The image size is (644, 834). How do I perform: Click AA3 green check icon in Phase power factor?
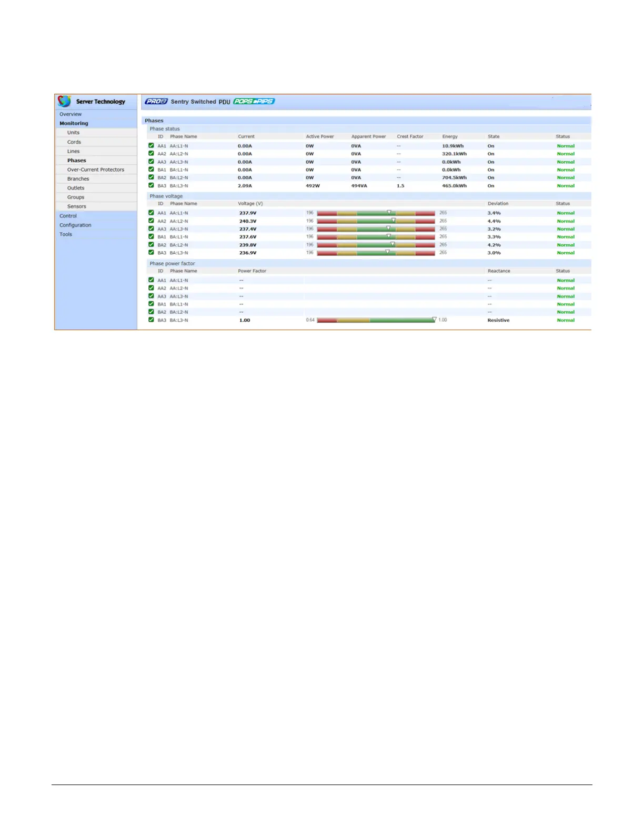click(x=152, y=296)
